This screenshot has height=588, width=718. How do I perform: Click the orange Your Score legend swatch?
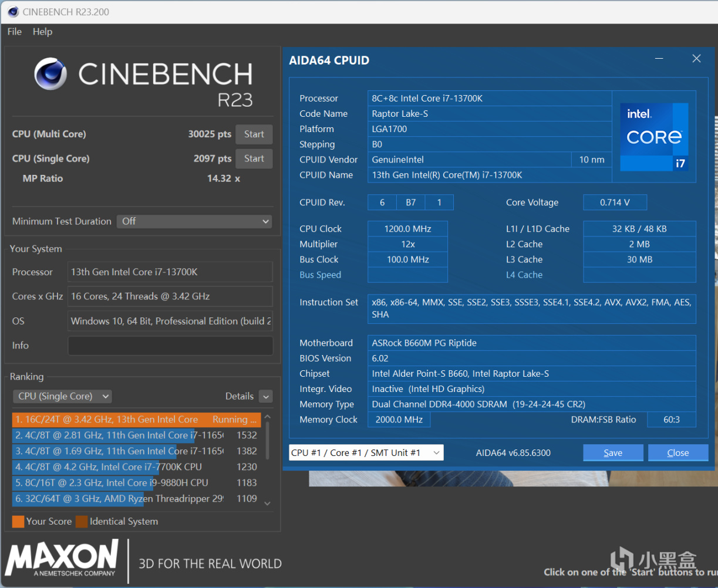point(18,521)
